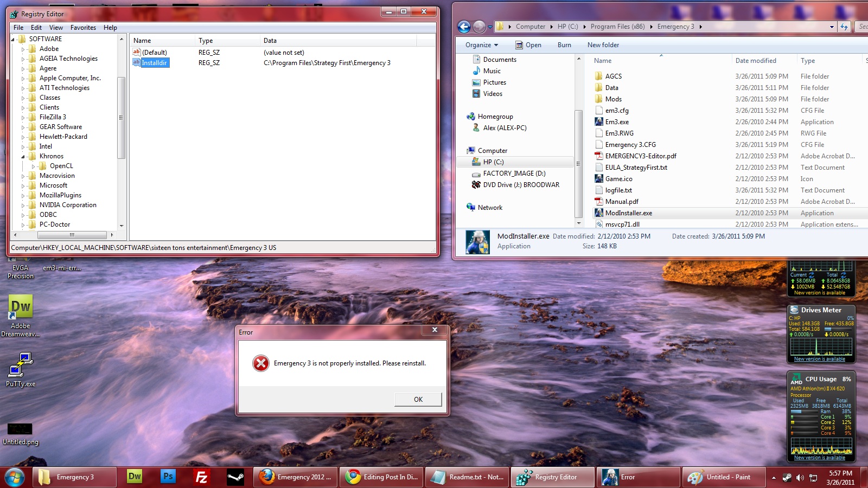The width and height of the screenshot is (868, 488).
Task: Switch to Untitled - Paint taskbar button
Action: tap(723, 477)
